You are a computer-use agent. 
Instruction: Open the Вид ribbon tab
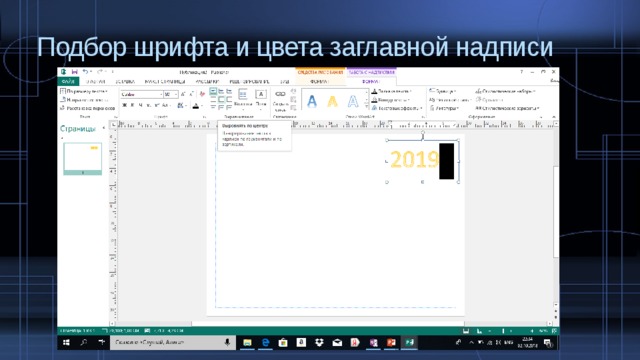pos(284,82)
